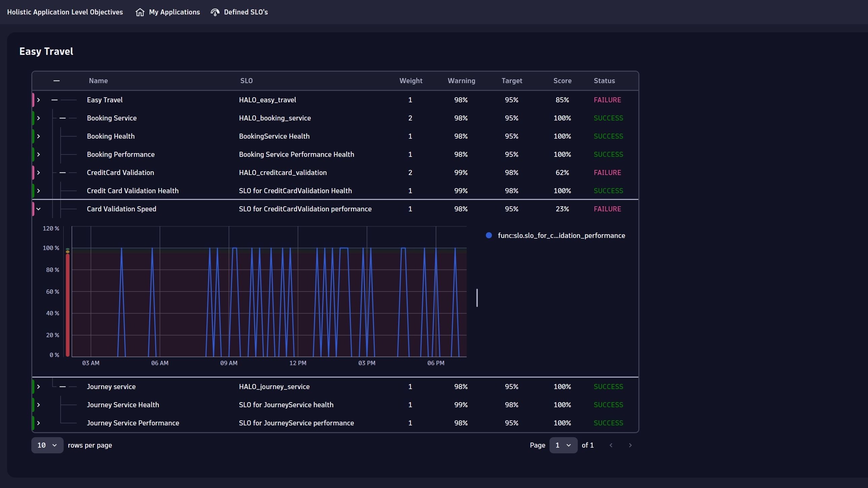Click Holistic Application Level Objectives title

click(65, 12)
